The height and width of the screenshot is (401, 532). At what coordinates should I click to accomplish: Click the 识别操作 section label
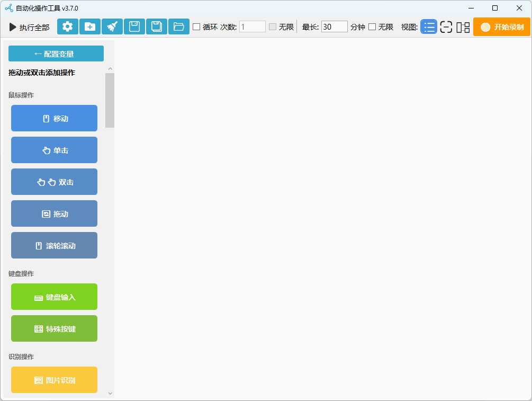[21, 357]
